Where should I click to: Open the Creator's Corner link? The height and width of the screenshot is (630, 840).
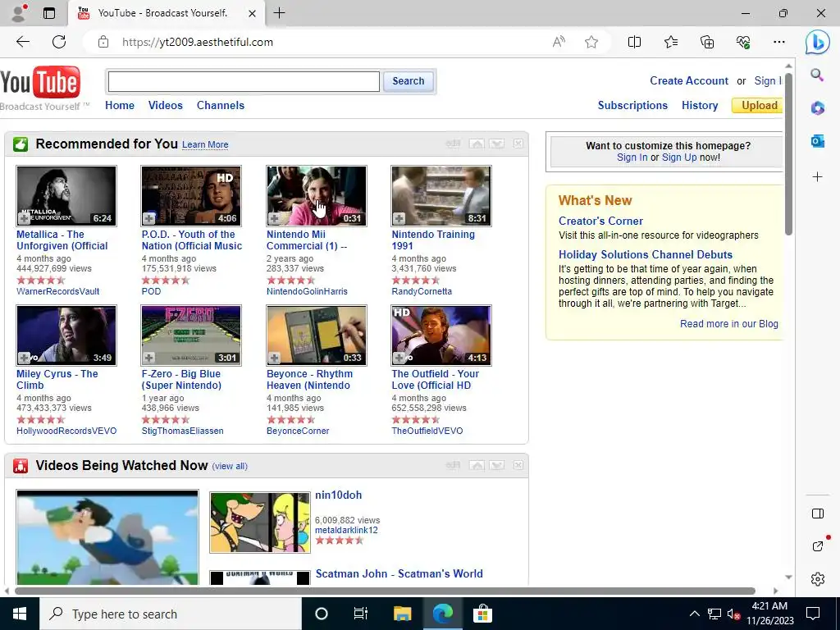coord(600,221)
